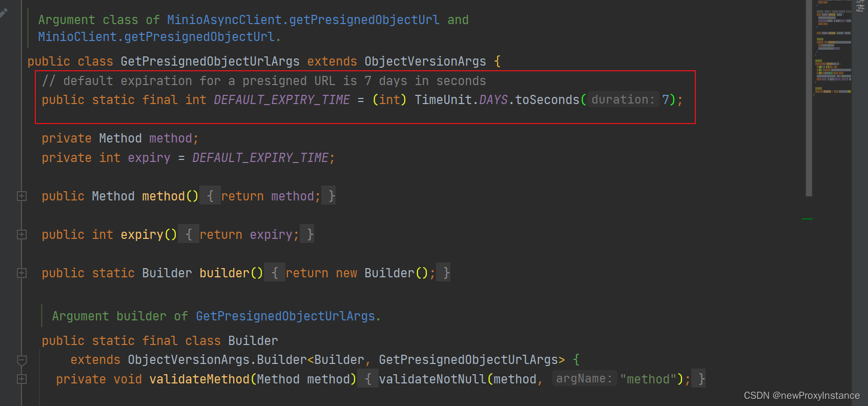
Task: Click the vertical scrollbar thumb
Action: (809, 98)
